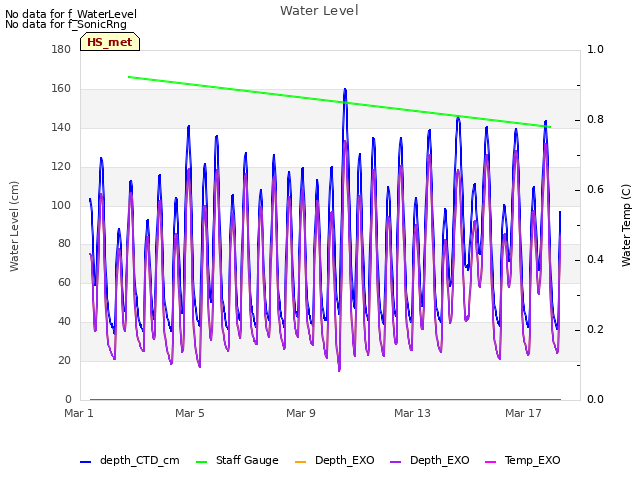Image resolution: width=640 pixels, height=480 pixels.
Task: Toggle the depth_CTD_cm legend entry
Action: (x=130, y=460)
